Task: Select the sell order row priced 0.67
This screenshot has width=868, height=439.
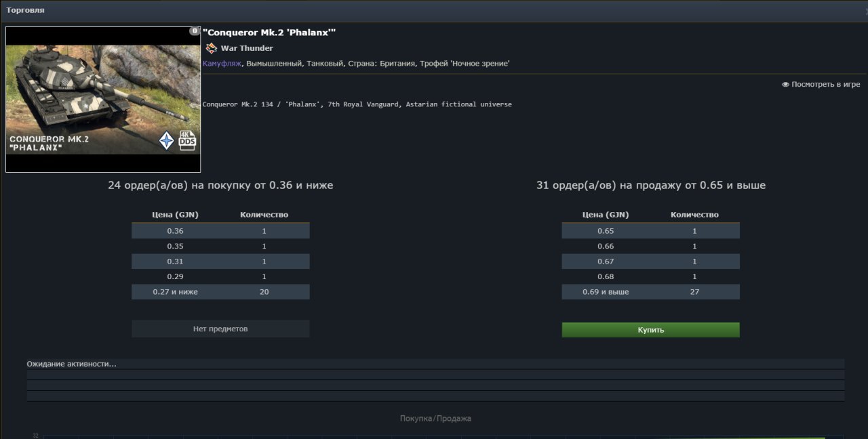Action: coord(650,262)
